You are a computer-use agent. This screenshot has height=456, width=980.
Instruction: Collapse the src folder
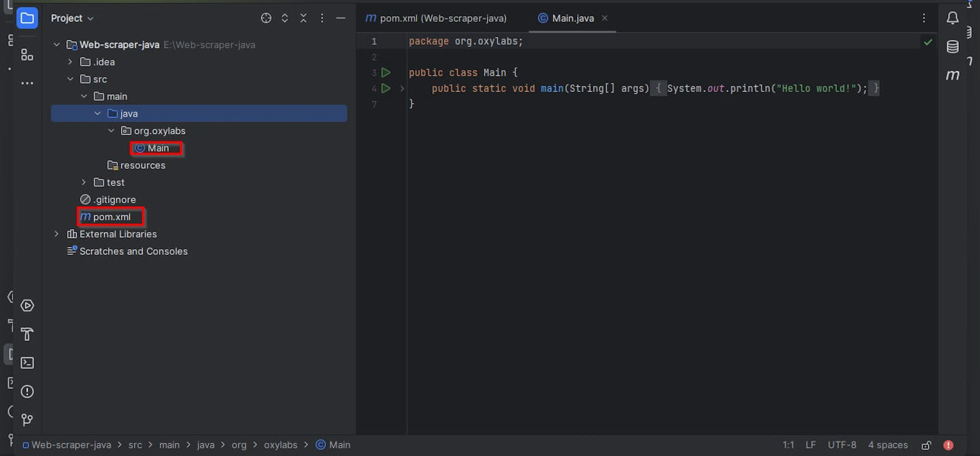pyautogui.click(x=70, y=79)
